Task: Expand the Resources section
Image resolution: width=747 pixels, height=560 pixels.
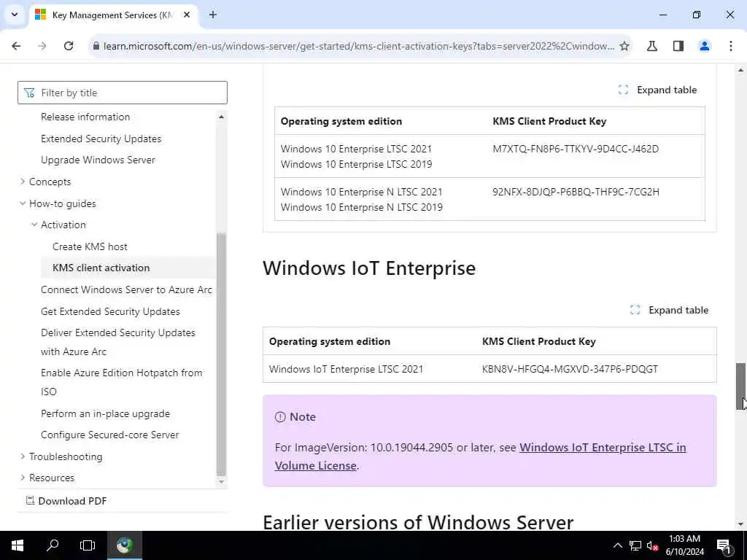Action: [x=52, y=478]
